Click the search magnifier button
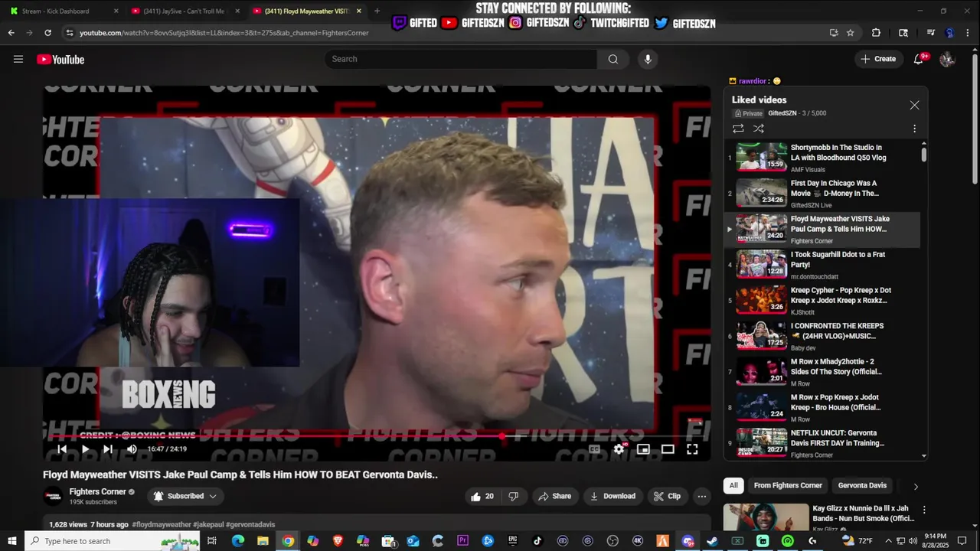 coord(612,59)
